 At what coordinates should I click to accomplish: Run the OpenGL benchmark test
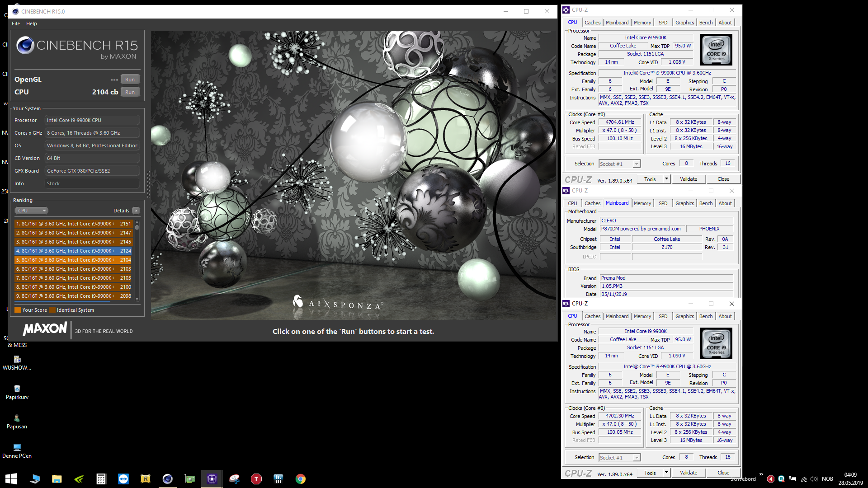coord(130,80)
